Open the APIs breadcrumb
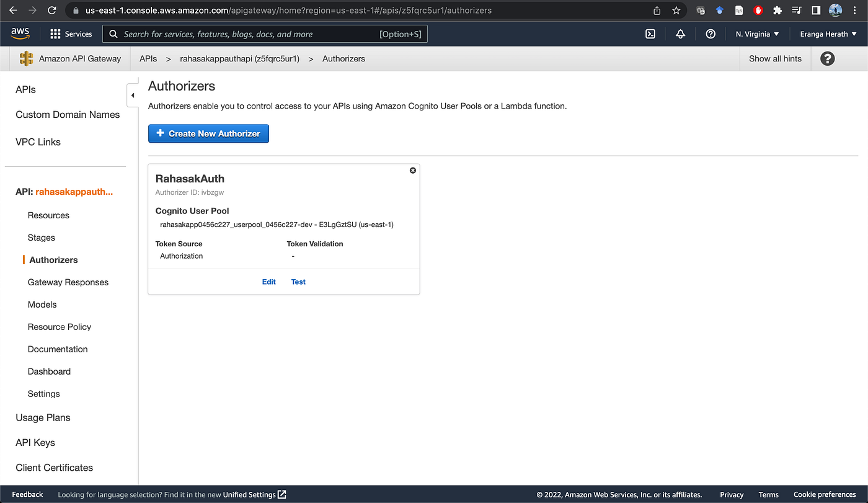The image size is (868, 503). (148, 59)
